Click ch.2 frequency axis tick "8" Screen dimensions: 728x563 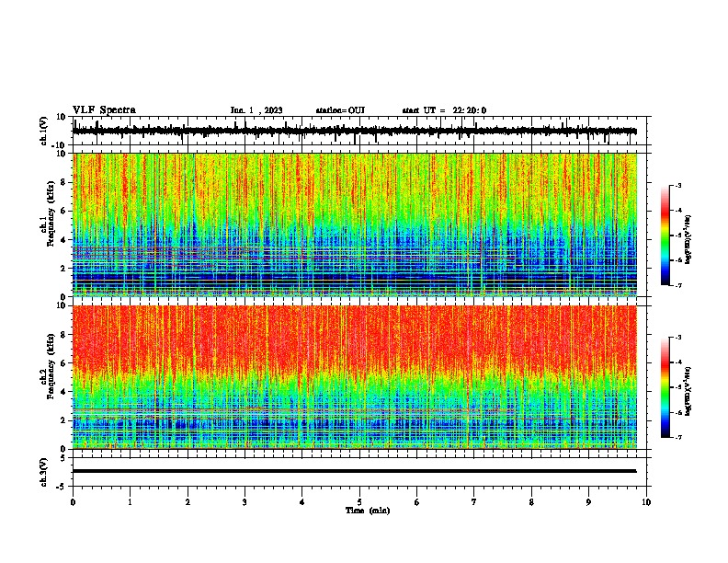click(63, 335)
